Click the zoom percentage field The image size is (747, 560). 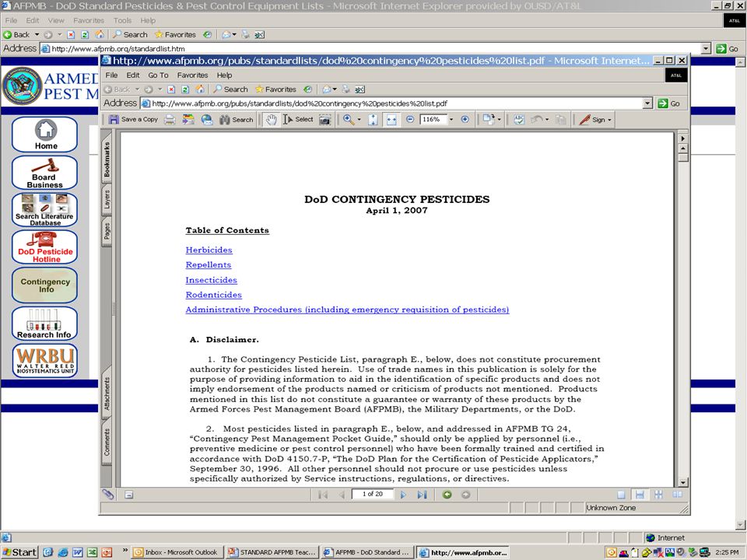[x=433, y=120]
